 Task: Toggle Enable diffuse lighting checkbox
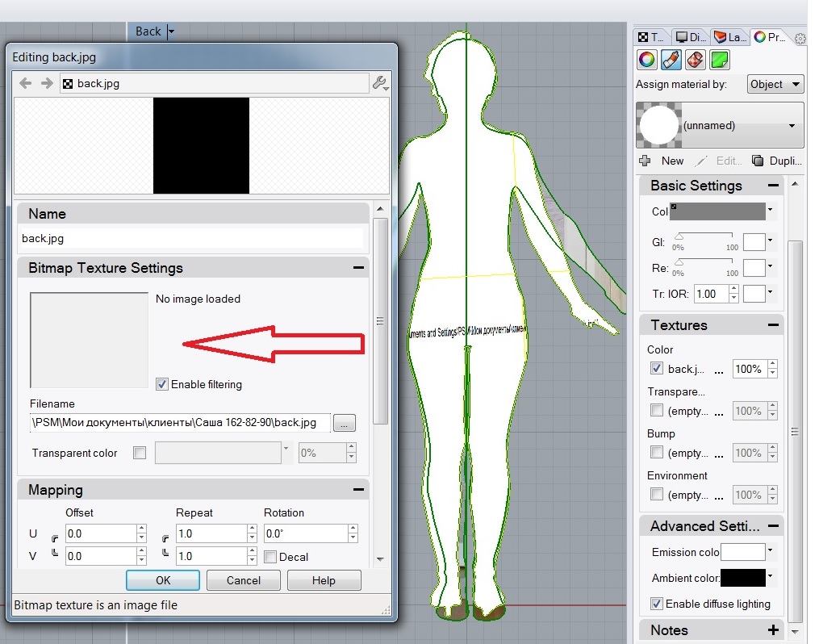(657, 604)
